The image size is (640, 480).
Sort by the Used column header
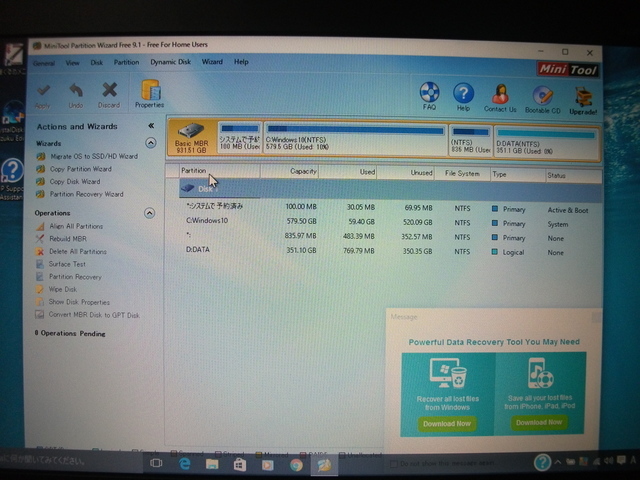point(348,172)
